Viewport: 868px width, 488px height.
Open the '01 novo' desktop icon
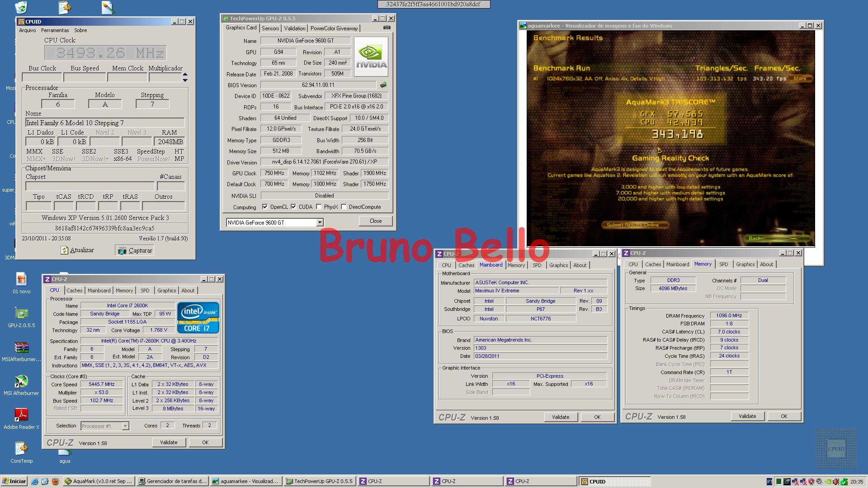(x=21, y=283)
